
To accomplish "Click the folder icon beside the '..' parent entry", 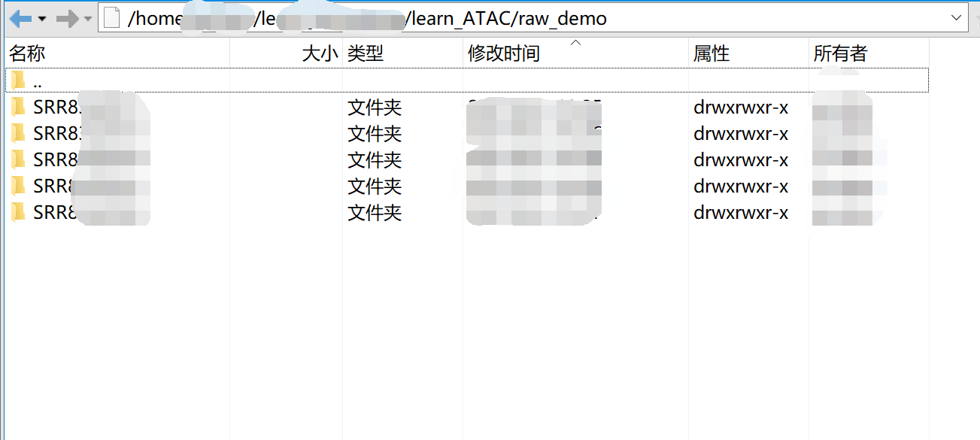I will click(19, 80).
